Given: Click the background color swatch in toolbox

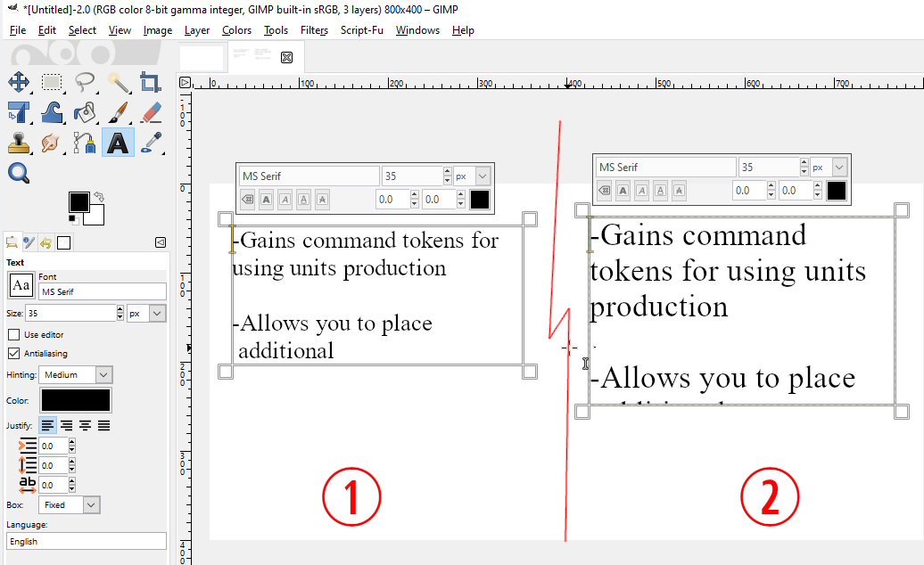Looking at the screenshot, I should [96, 217].
